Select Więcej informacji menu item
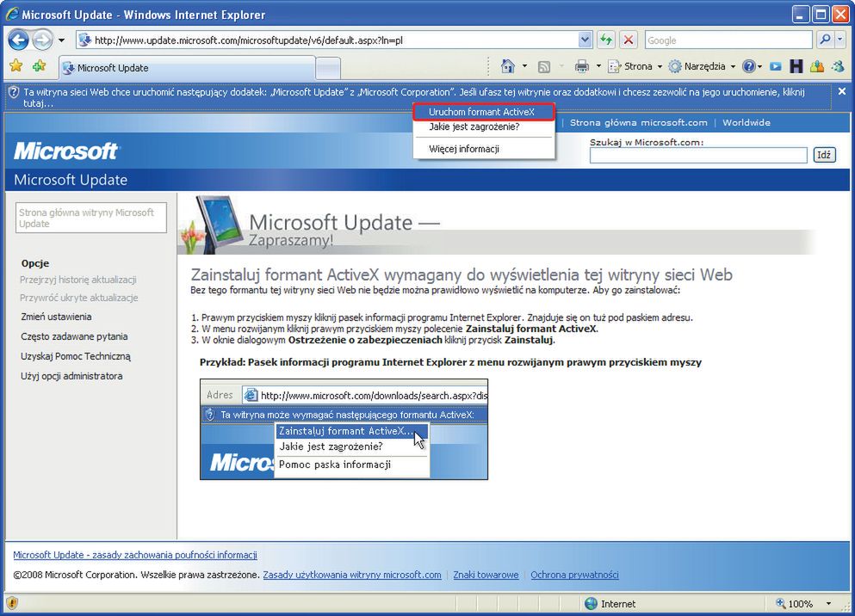The height and width of the screenshot is (616, 855). pos(463,149)
